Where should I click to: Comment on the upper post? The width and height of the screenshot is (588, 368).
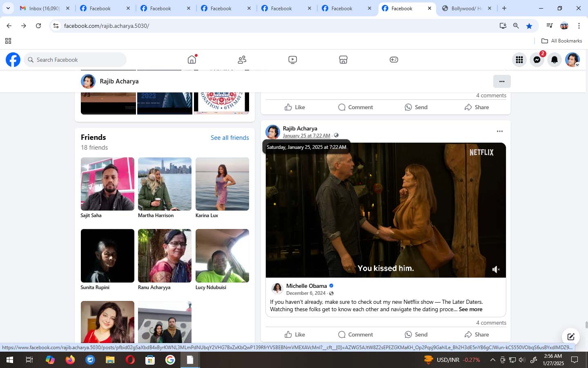356,107
